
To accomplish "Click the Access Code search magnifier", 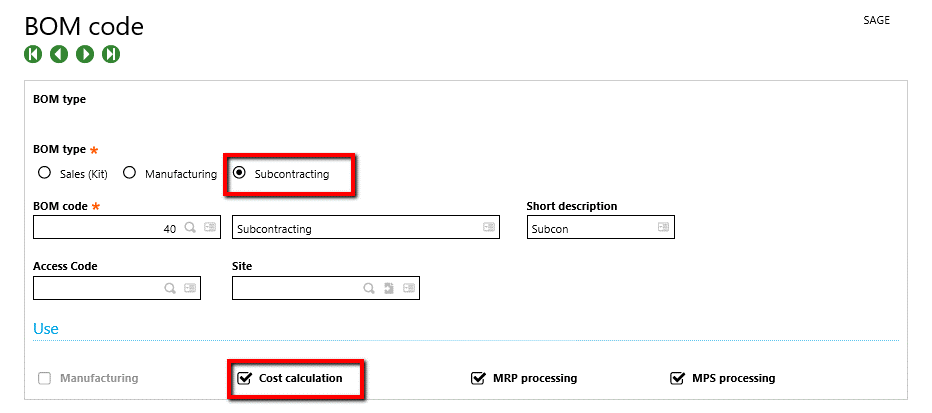I will [x=170, y=289].
